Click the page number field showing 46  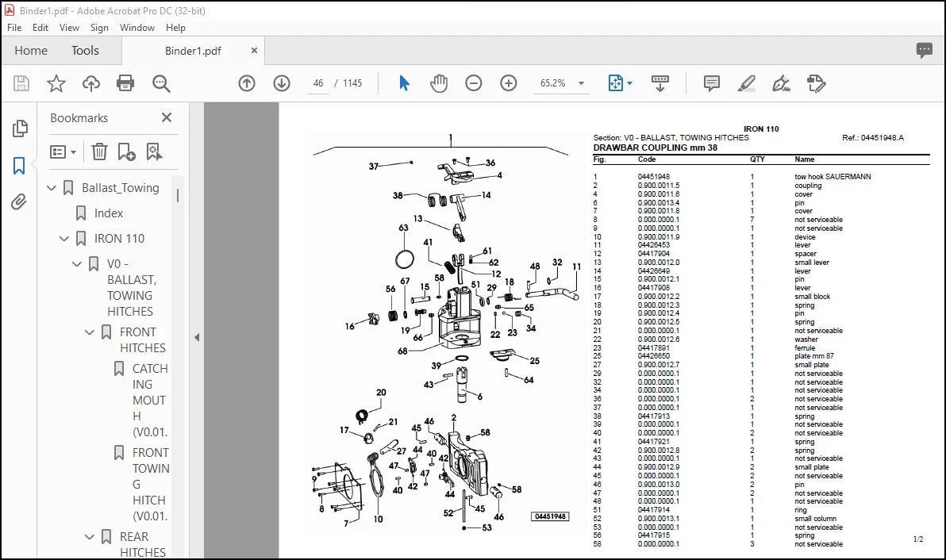[x=318, y=83]
